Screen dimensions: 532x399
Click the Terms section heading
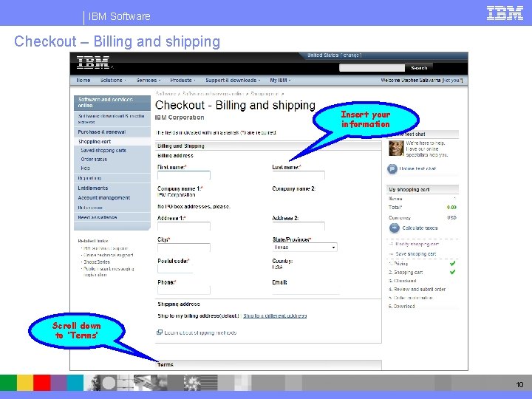[x=166, y=365]
